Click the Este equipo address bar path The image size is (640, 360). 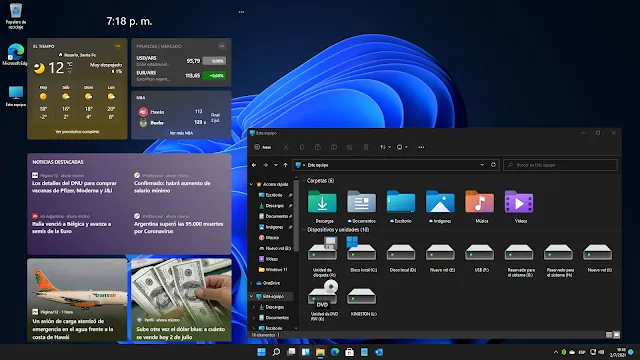point(318,165)
